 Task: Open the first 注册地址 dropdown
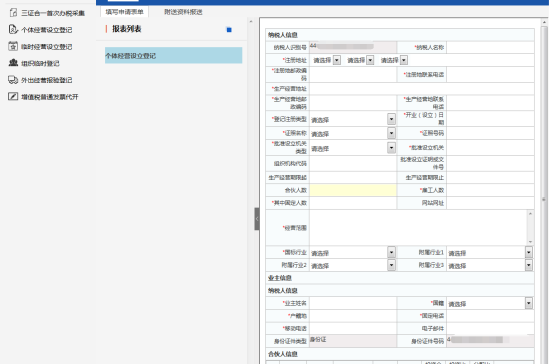[x=337, y=60]
